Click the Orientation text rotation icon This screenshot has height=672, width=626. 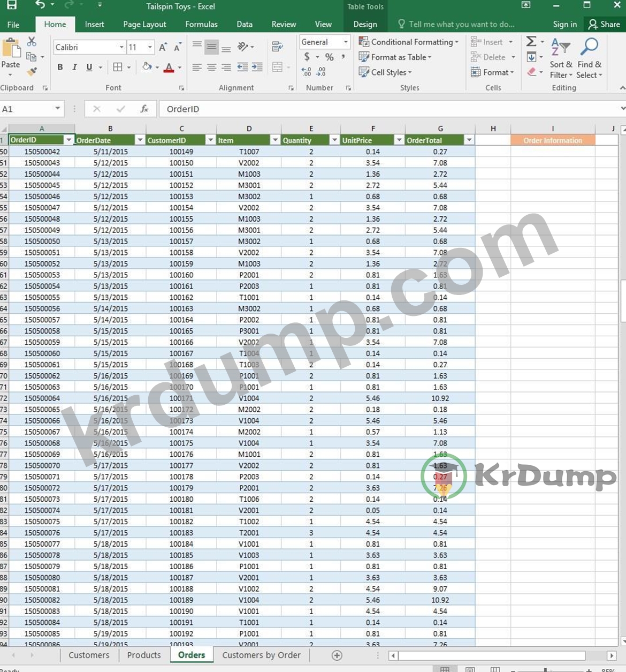tap(243, 47)
